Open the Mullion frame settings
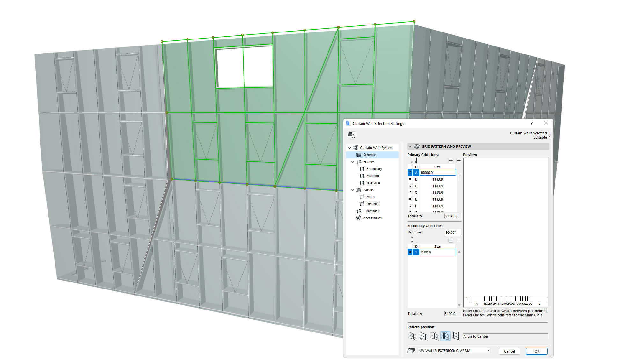This screenshot has height=364, width=617. point(372,176)
